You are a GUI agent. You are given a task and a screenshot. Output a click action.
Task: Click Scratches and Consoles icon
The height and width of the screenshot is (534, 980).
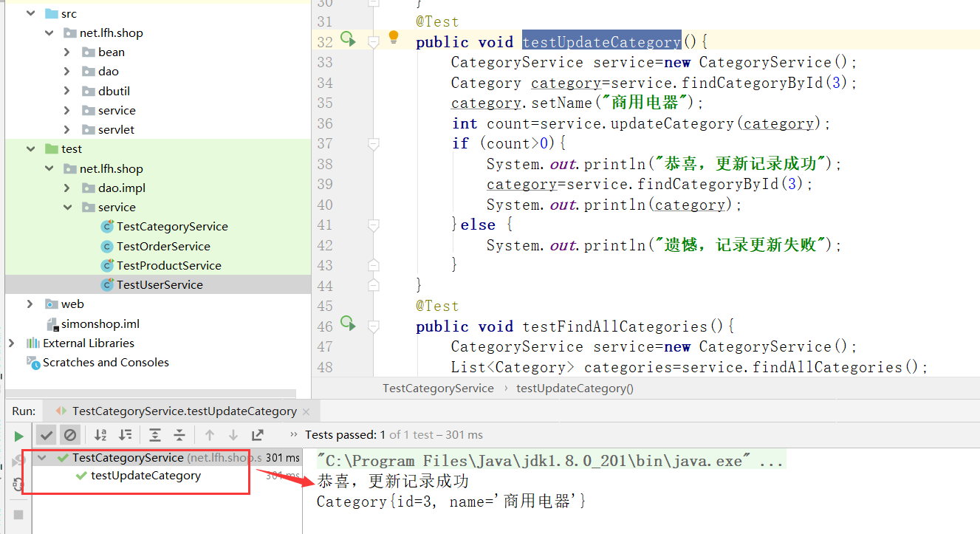(32, 362)
